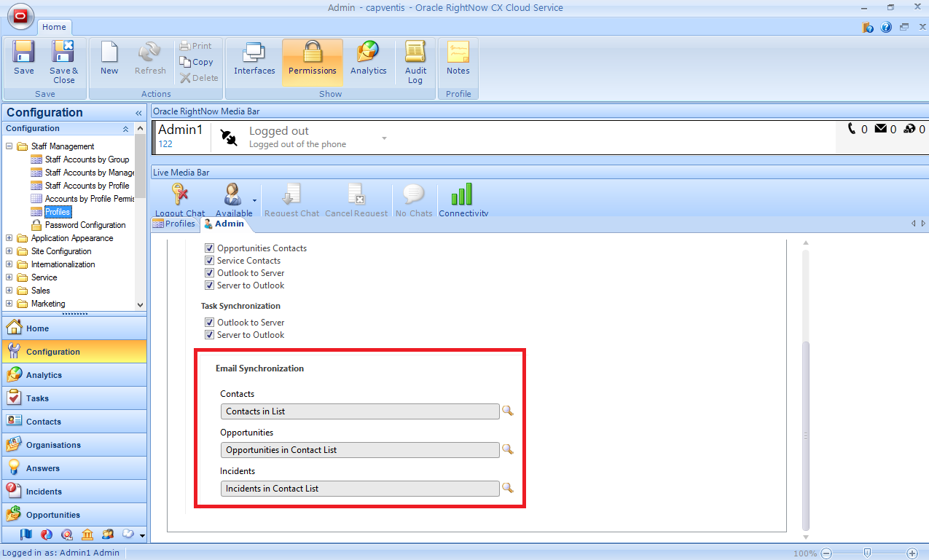This screenshot has height=560, width=929.
Task: Switch to the Profiles tab
Action: click(174, 224)
